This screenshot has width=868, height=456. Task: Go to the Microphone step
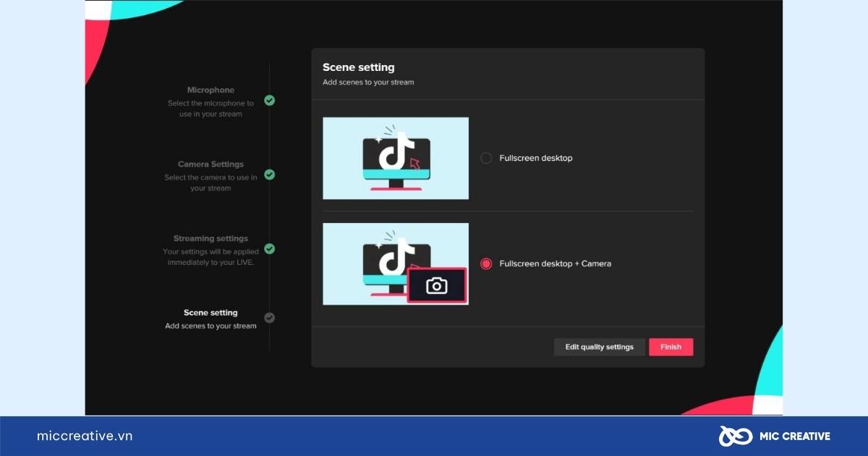210,90
